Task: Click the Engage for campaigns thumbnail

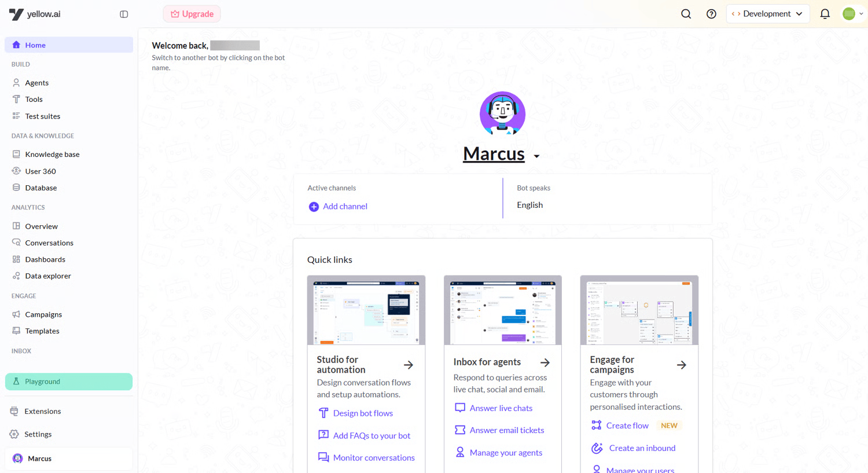Action: (639, 310)
